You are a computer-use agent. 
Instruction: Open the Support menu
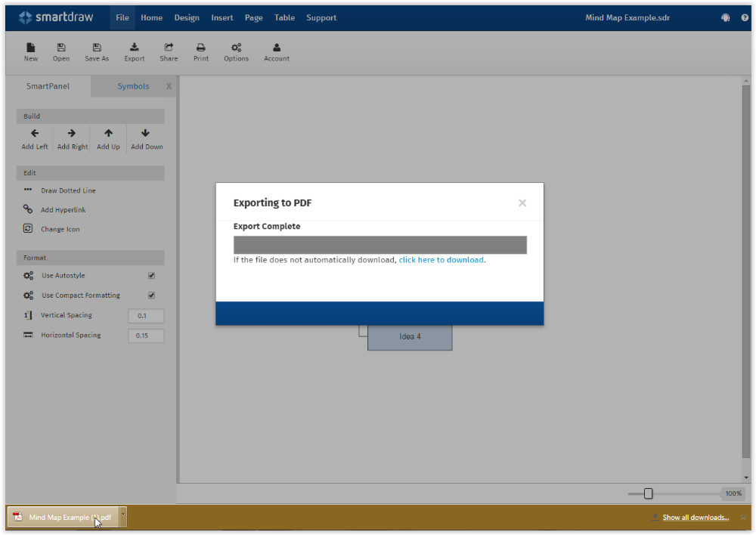point(321,18)
